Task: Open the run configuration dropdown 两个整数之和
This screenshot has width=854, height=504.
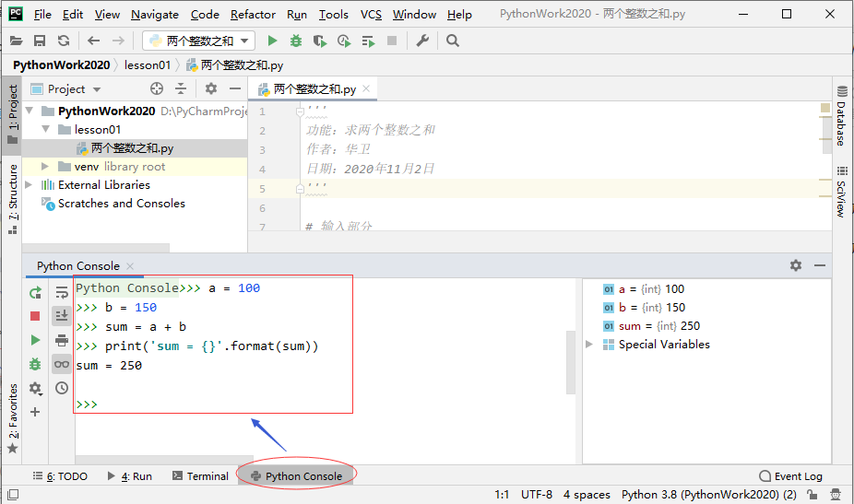Action: pos(199,41)
